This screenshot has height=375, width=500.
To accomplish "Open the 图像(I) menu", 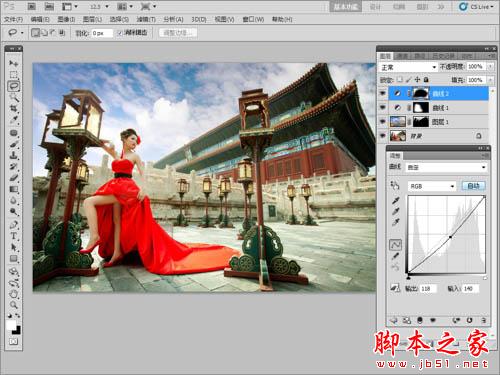I will (x=66, y=19).
